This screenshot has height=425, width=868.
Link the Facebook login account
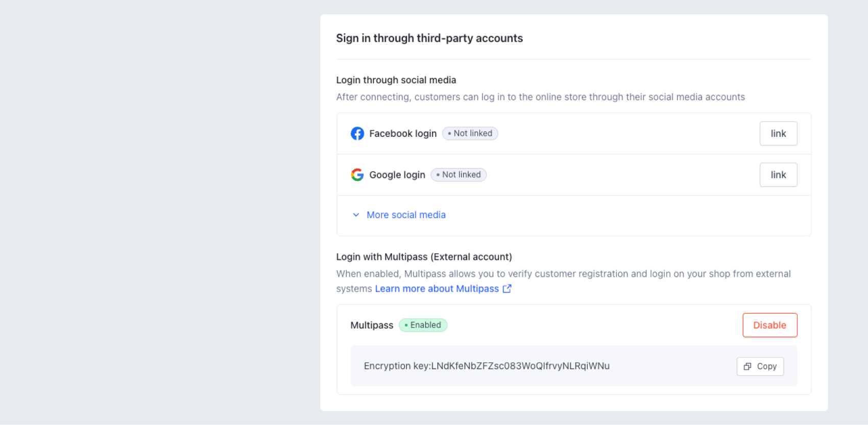(778, 133)
